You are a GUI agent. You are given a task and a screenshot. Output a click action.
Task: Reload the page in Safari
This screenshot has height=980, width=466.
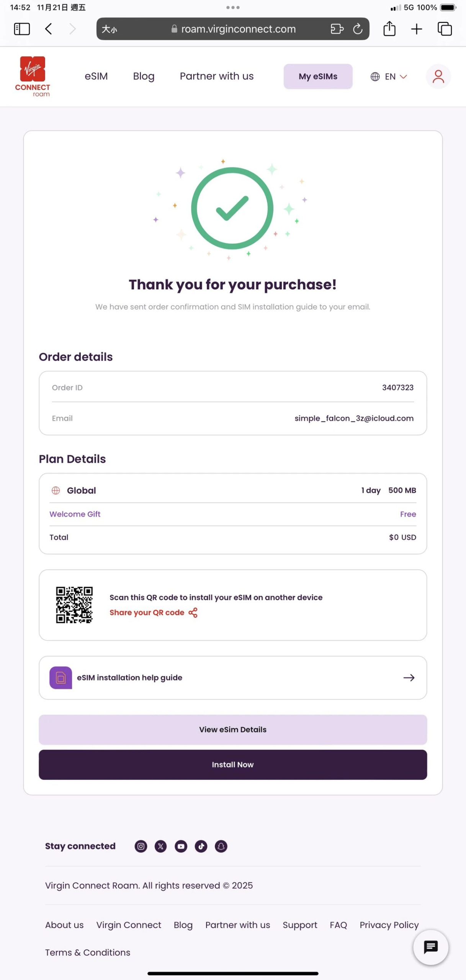point(358,29)
